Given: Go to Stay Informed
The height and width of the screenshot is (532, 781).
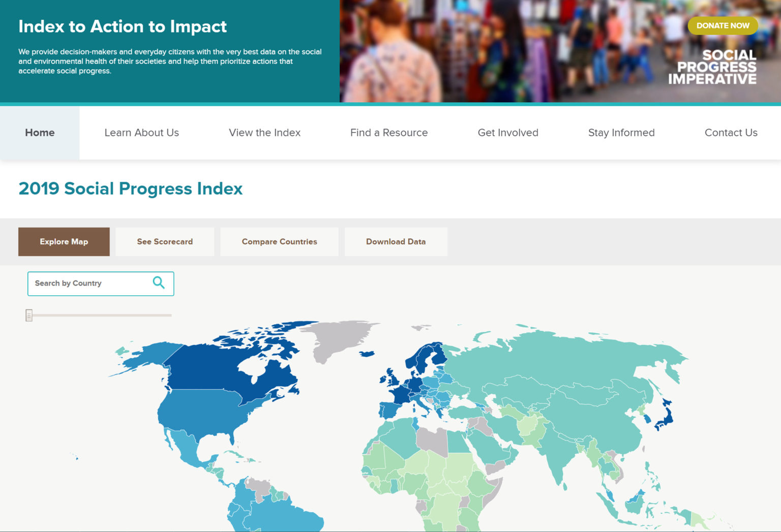Looking at the screenshot, I should pos(621,133).
